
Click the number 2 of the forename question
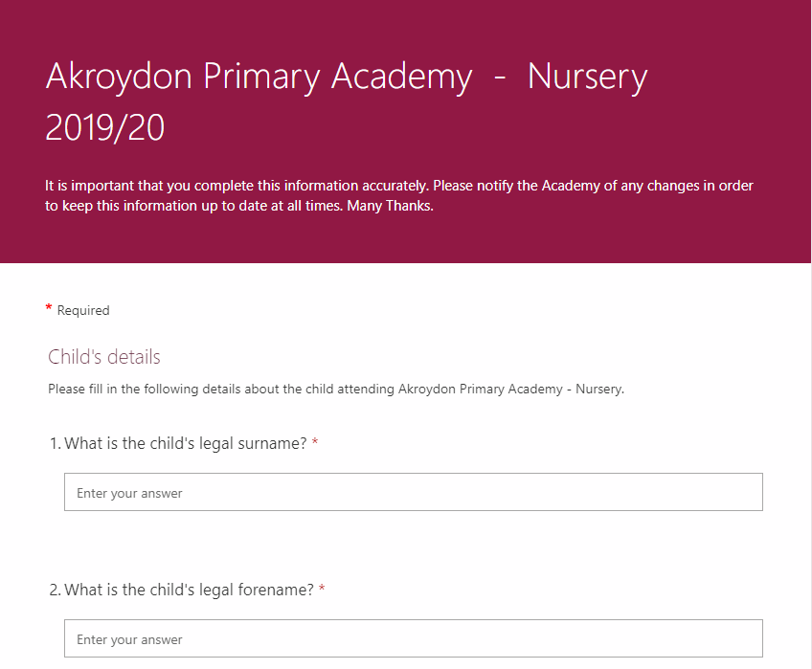[55, 591]
